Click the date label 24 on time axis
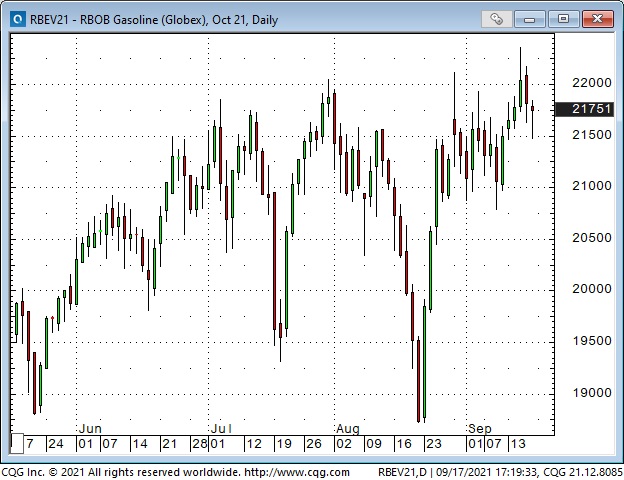The image size is (624, 480). pos(56,443)
